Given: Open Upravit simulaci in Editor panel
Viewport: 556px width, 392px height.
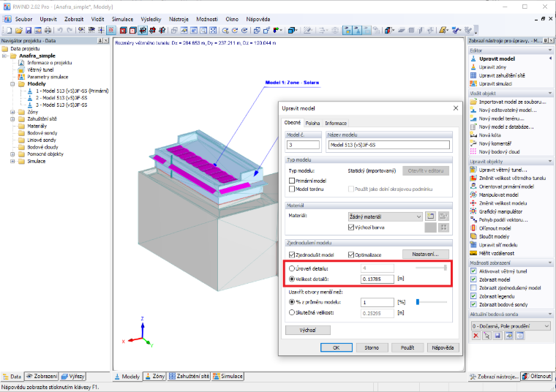Looking at the screenshot, I should (495, 83).
